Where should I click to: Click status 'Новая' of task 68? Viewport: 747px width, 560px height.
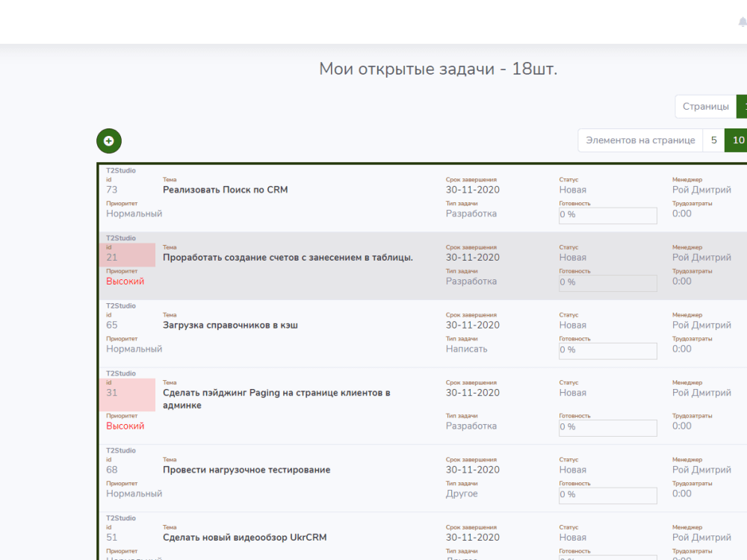[x=573, y=470]
